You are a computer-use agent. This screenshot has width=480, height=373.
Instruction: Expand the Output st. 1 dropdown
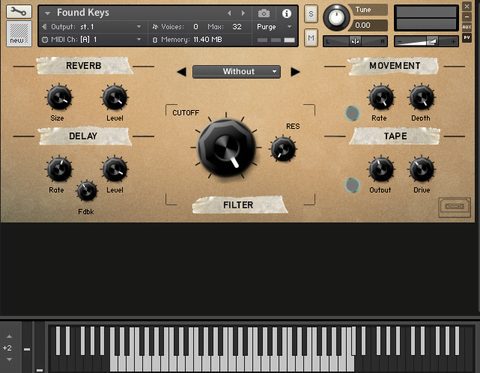coord(92,27)
